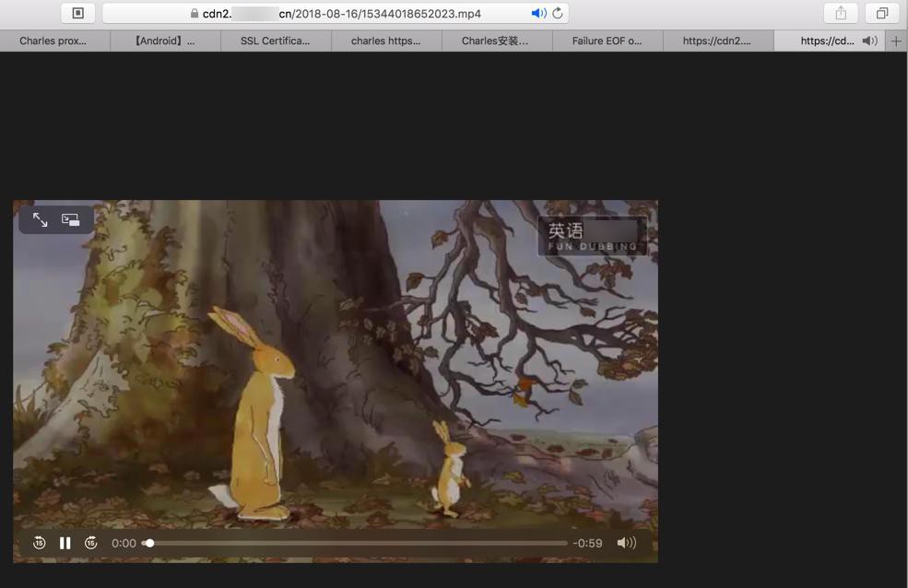Enable picture-in-picture mode
The width and height of the screenshot is (908, 588).
point(71,219)
